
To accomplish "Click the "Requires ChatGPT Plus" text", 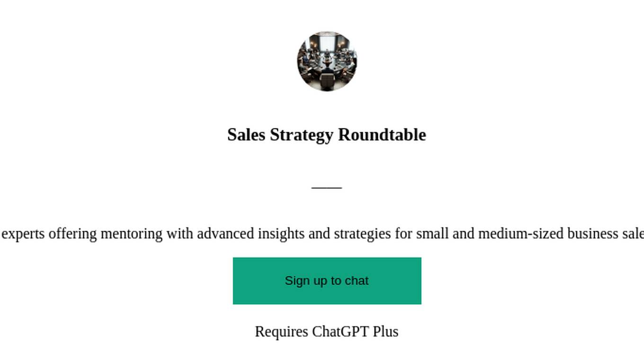I will 327,331.
